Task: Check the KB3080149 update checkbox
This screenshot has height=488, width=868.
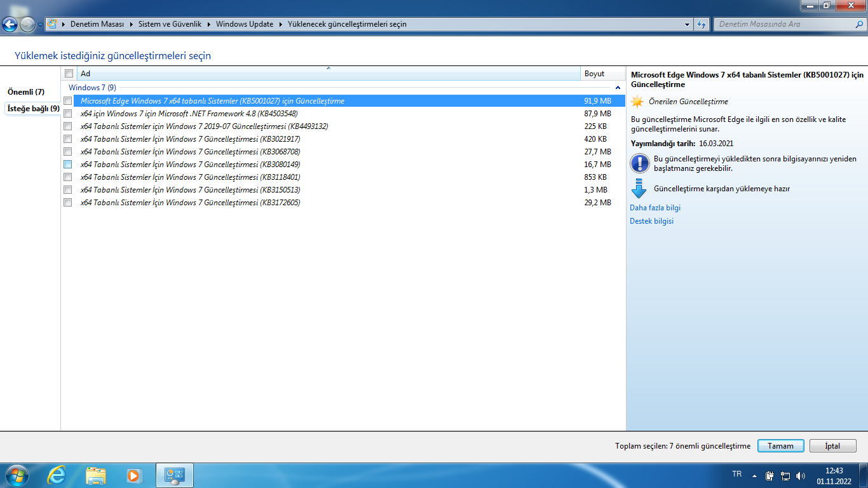Action: coord(67,165)
